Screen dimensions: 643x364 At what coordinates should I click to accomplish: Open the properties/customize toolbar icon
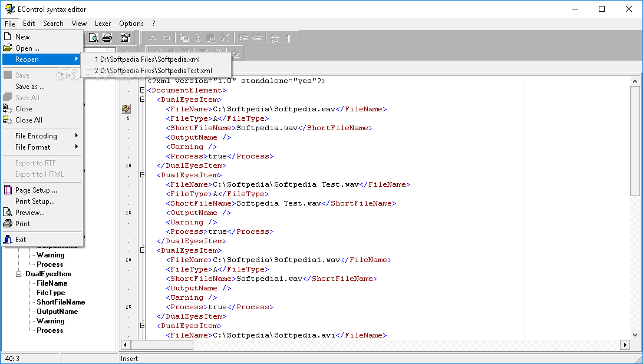click(125, 38)
